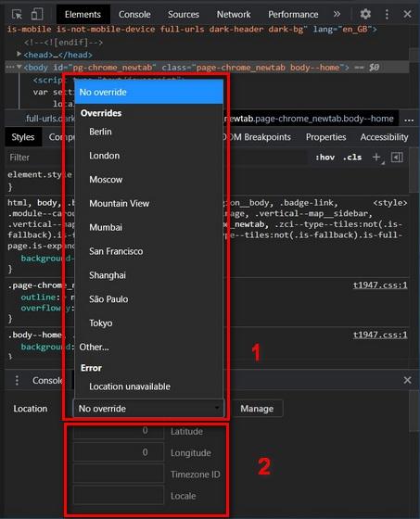Open DevTools settings gear

click(365, 14)
